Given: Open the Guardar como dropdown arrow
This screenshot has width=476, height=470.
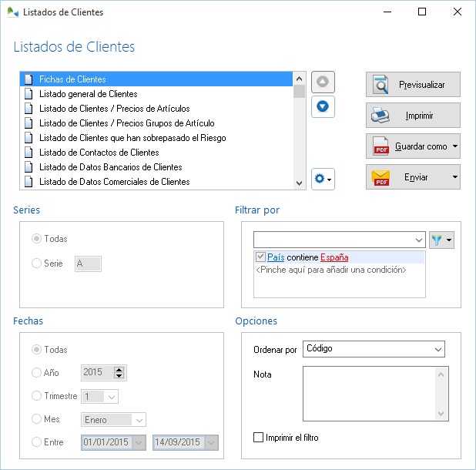Looking at the screenshot, I should (x=456, y=146).
